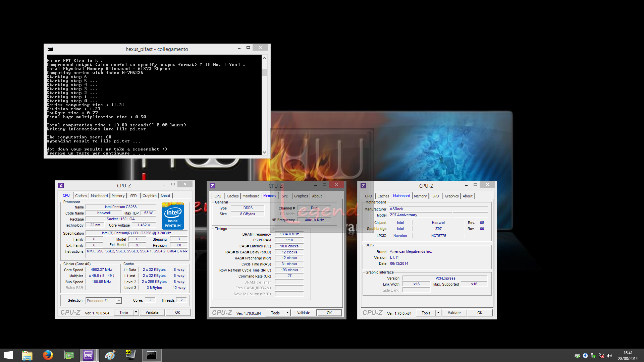Click the BIOS brand American Megatrends Inc.
Viewport: 644px width, 362px height.
[438, 251]
